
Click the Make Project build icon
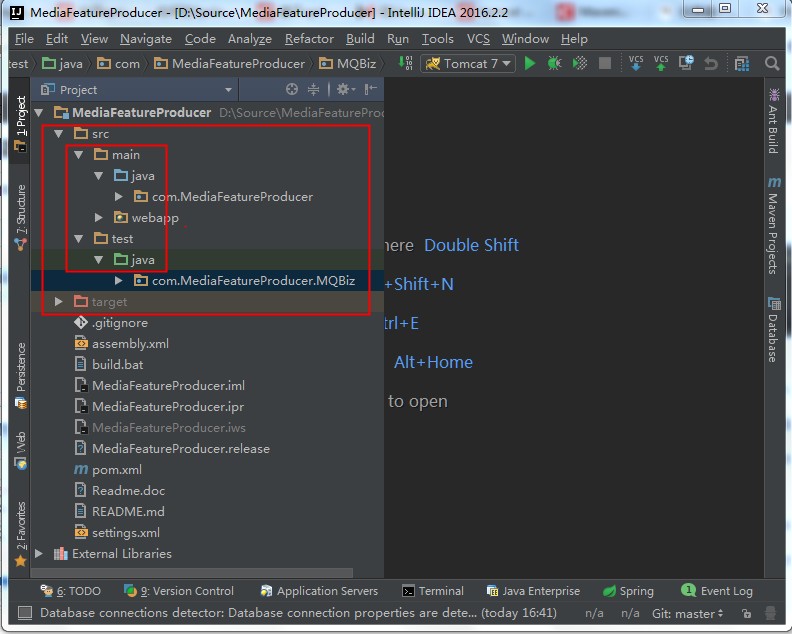click(x=406, y=63)
